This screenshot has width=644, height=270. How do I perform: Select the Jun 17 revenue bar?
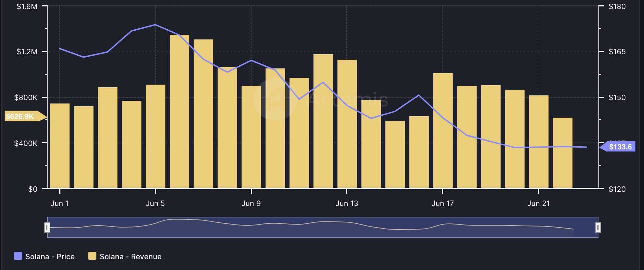click(x=443, y=130)
